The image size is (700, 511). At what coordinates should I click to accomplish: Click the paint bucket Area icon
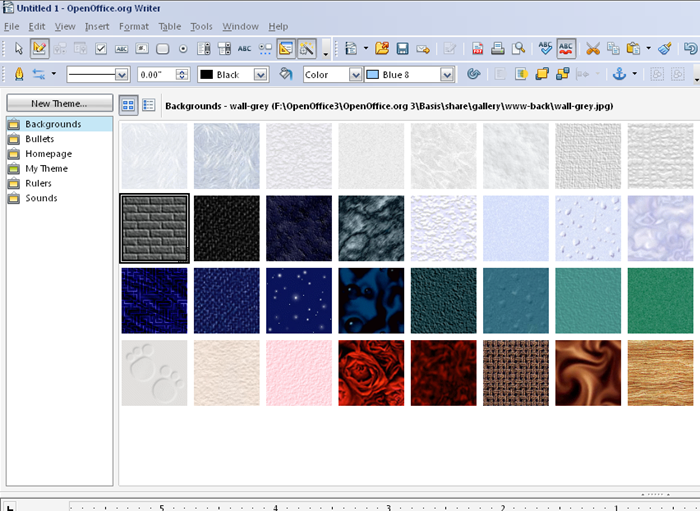point(285,74)
